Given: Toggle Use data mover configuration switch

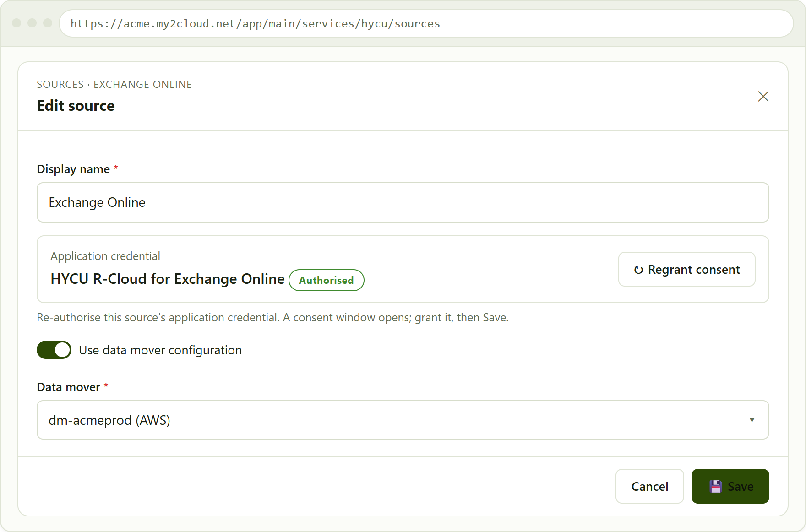Looking at the screenshot, I should pyautogui.click(x=54, y=350).
